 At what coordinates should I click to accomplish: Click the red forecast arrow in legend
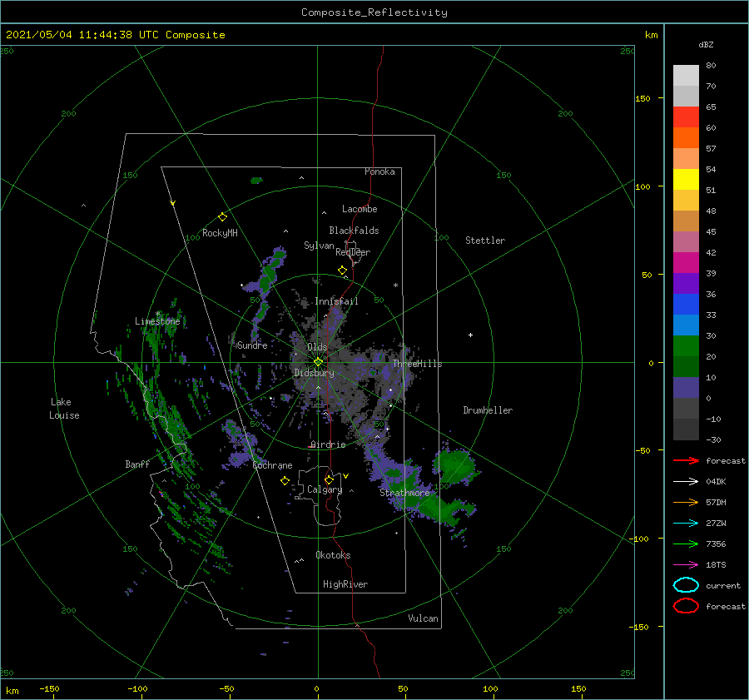(x=686, y=460)
